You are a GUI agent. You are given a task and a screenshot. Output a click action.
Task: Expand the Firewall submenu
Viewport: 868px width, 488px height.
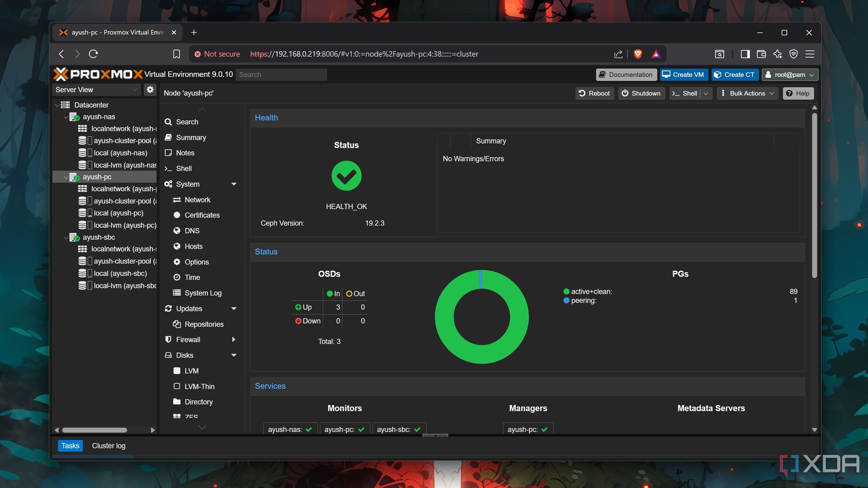[234, 340]
